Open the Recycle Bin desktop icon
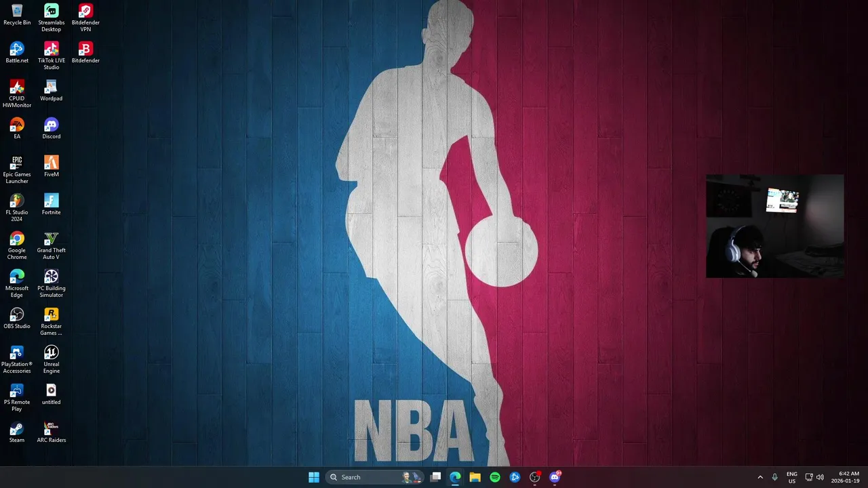The width and height of the screenshot is (868, 488). [17, 15]
